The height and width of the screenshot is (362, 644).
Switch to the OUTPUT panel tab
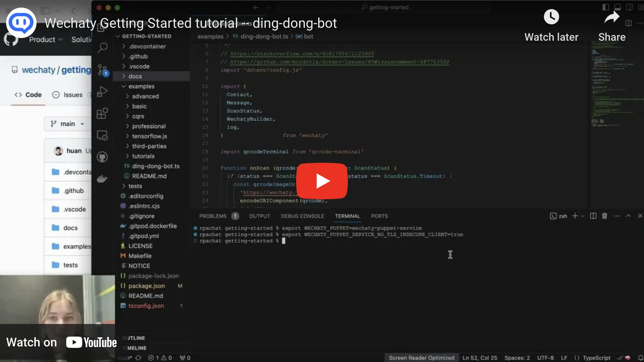[260, 216]
